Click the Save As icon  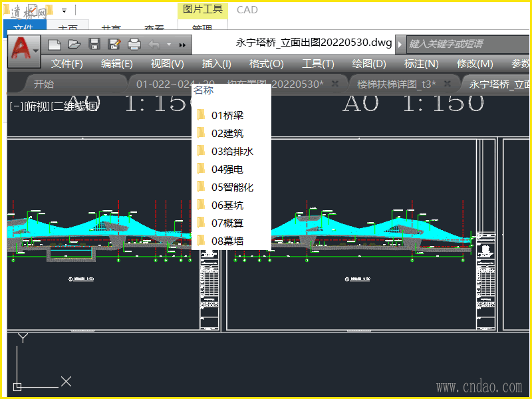(114, 45)
